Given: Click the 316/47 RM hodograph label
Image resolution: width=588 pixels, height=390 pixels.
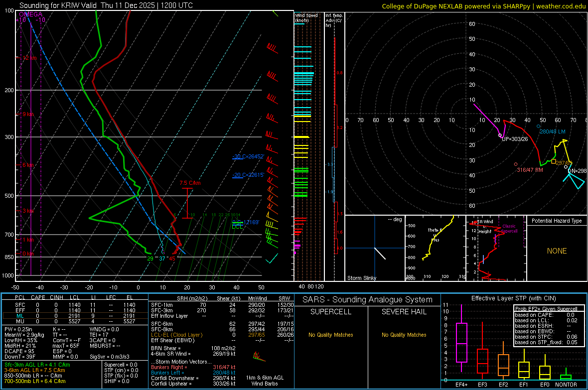Looking at the screenshot, I should point(530,170).
